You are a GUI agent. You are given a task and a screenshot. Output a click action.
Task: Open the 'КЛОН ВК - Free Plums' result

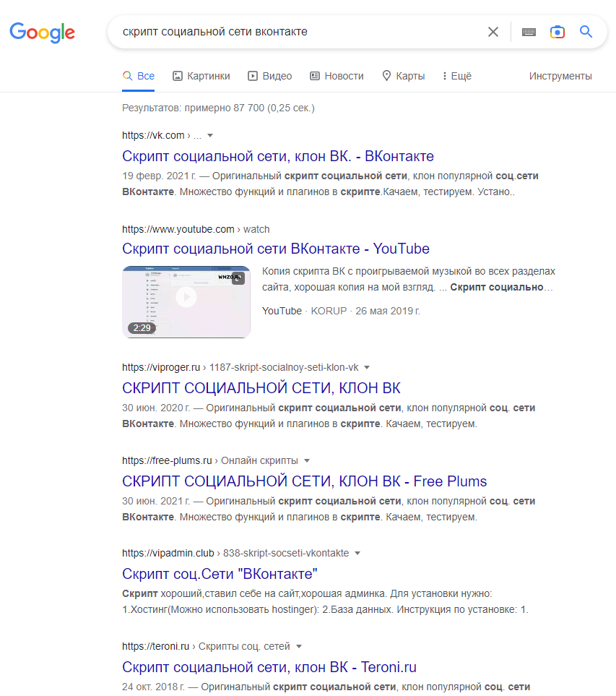click(x=304, y=481)
